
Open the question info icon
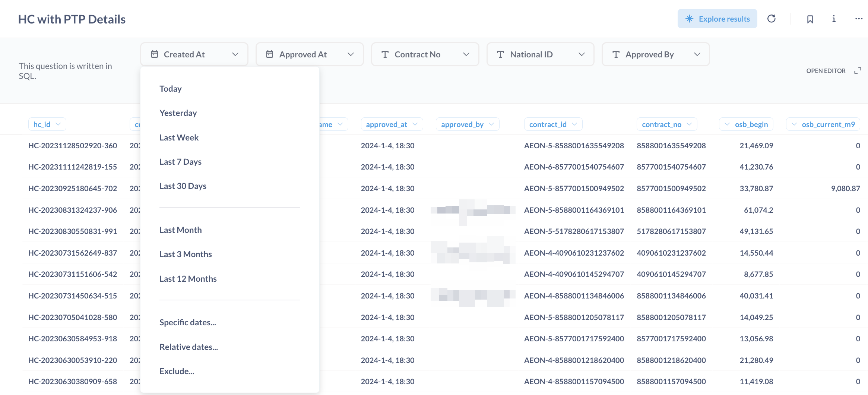834,19
